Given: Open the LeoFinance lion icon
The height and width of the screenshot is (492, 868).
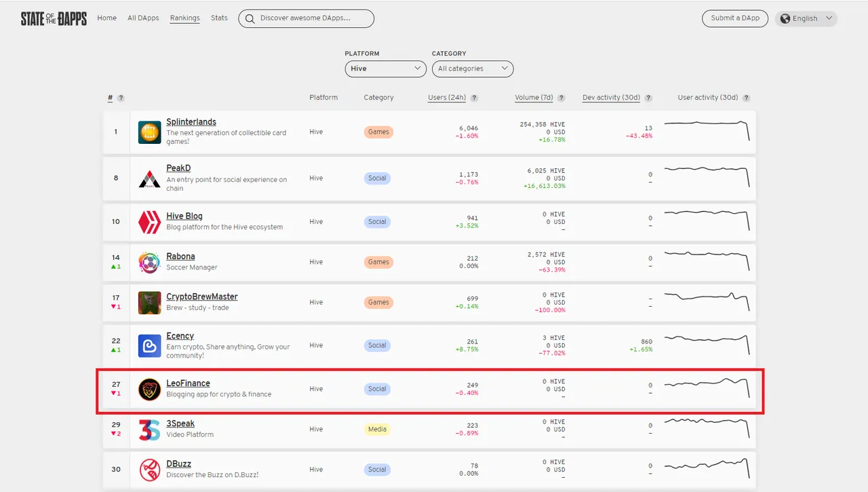Looking at the screenshot, I should 149,389.
